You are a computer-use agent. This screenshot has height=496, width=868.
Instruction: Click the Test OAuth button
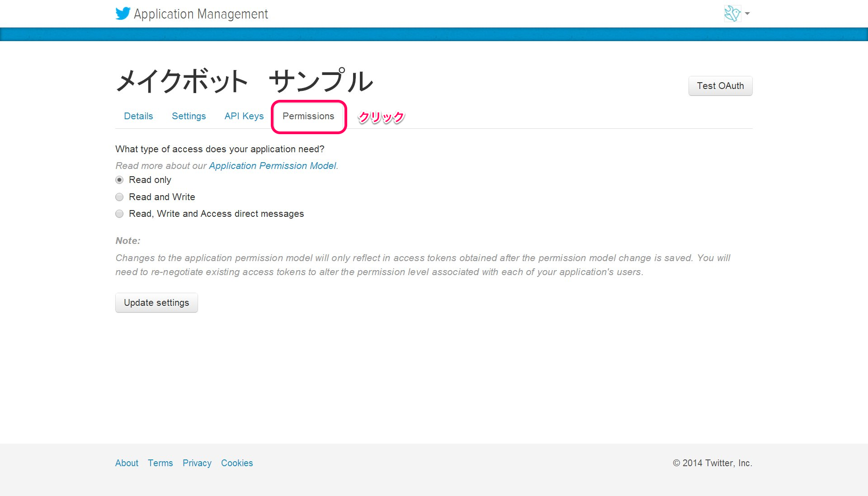pyautogui.click(x=720, y=86)
